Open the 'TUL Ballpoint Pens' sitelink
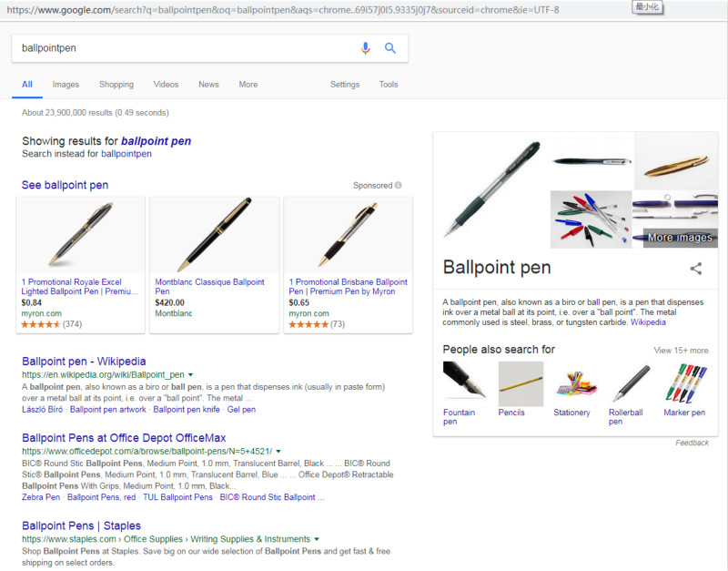This screenshot has height=571, width=728. [177, 497]
